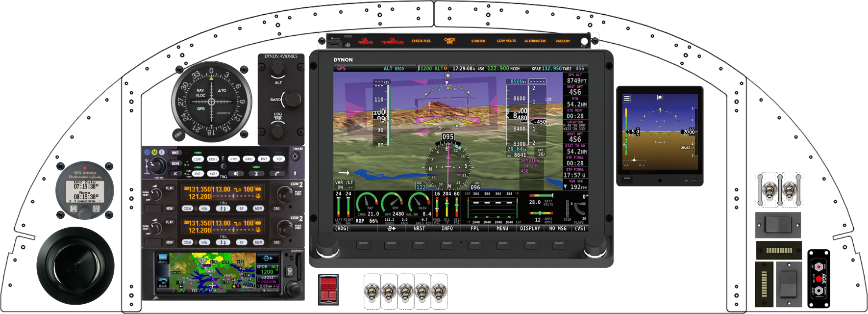Click the HDG TRK knob on the Dynon knob panel
868x314 pixels.
[x=278, y=131]
